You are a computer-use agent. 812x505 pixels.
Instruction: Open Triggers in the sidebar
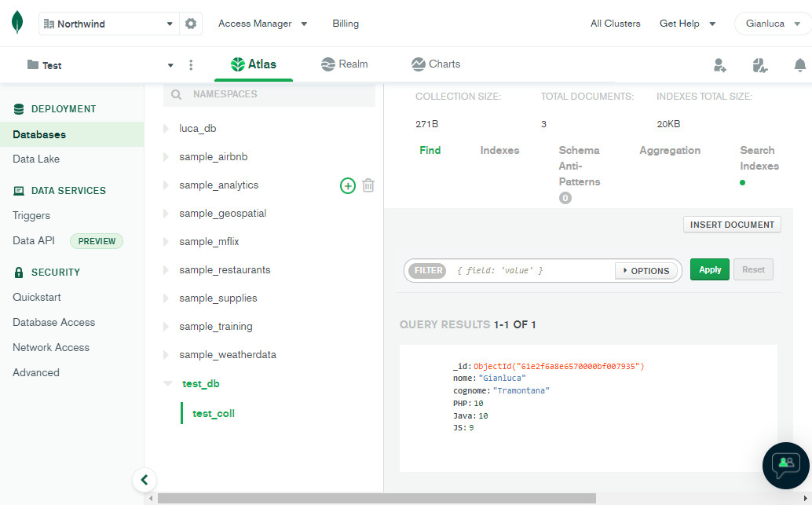click(31, 215)
